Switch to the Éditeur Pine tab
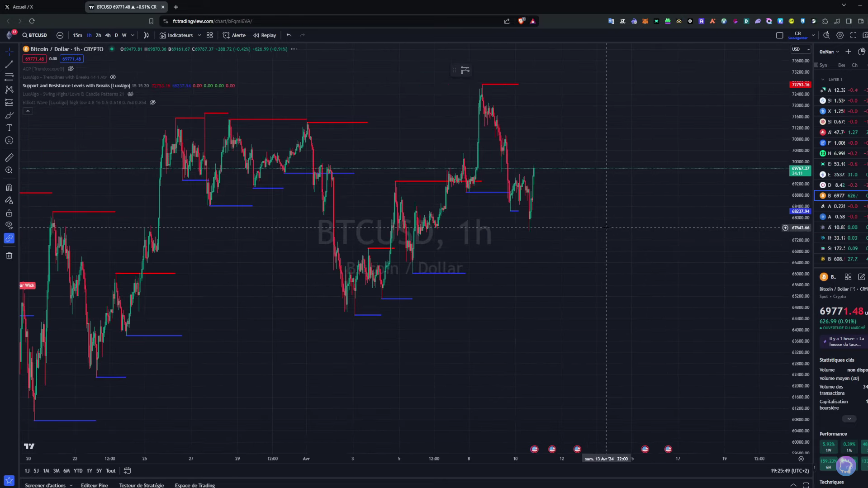 tap(95, 485)
